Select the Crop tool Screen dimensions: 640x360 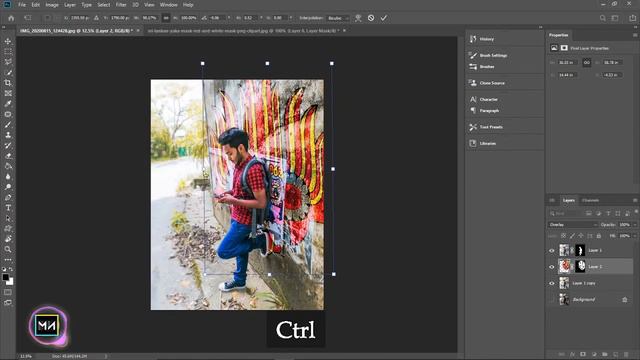8,83
